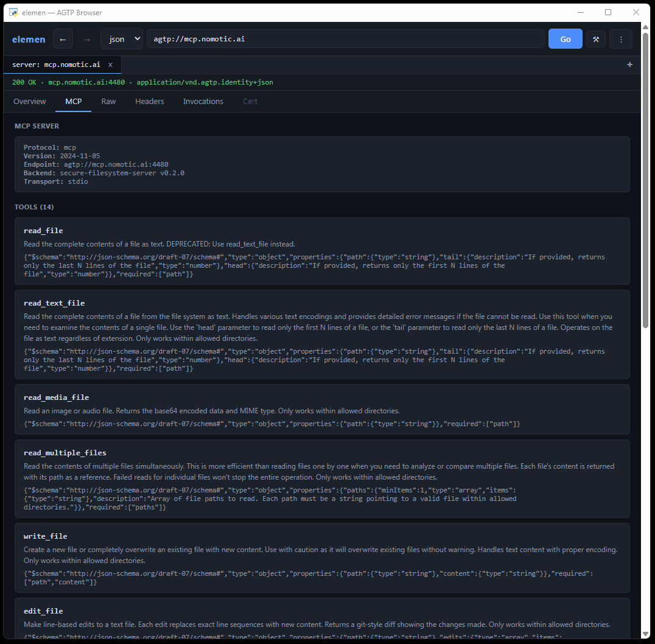Viewport: 655px width, 644px height.
Task: Switch to the Overview tab
Action: point(30,102)
